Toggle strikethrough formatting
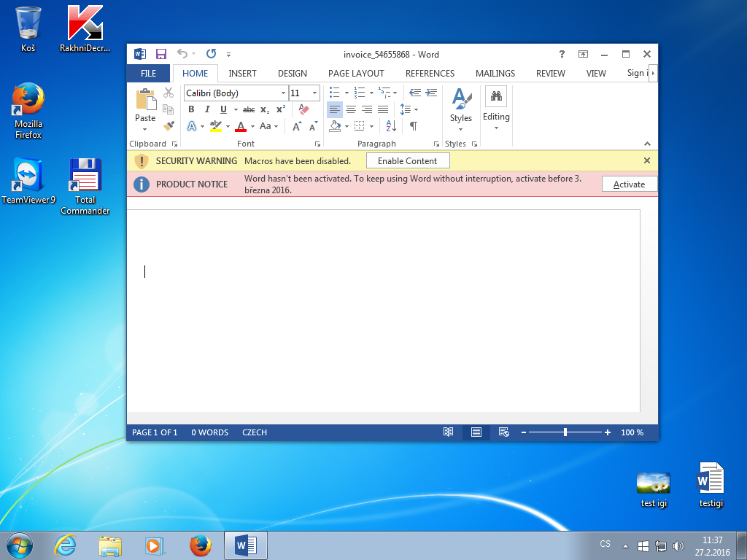 [x=249, y=109]
